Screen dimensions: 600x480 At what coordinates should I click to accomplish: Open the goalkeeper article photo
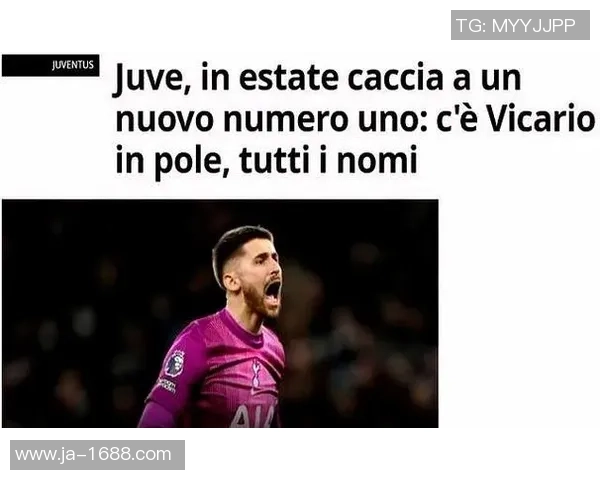tap(220, 313)
